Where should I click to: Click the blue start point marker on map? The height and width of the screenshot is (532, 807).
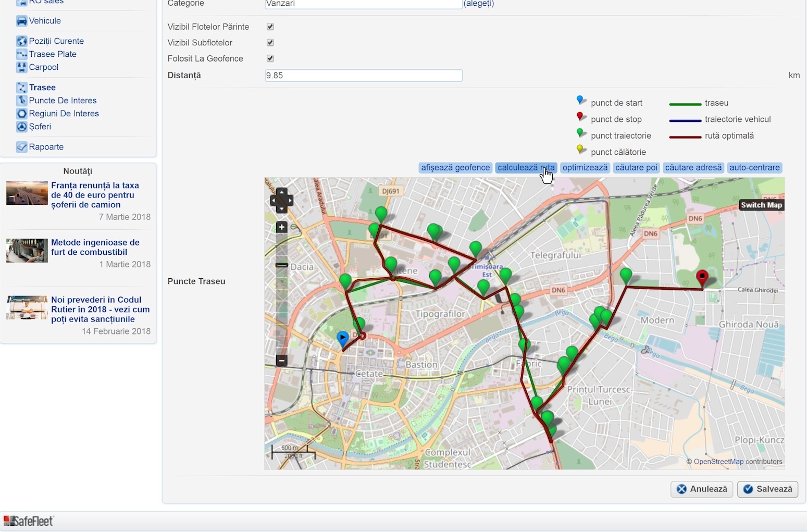[342, 338]
